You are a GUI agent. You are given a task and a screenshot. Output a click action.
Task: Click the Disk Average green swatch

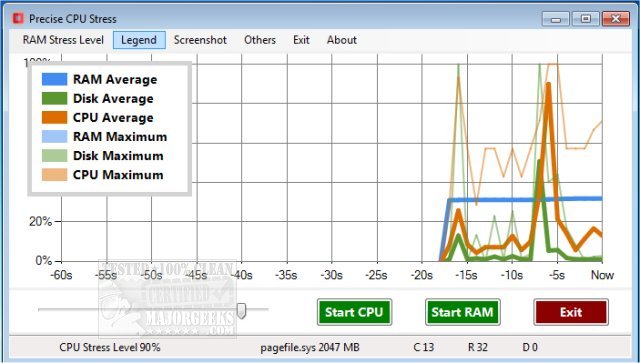(54, 98)
